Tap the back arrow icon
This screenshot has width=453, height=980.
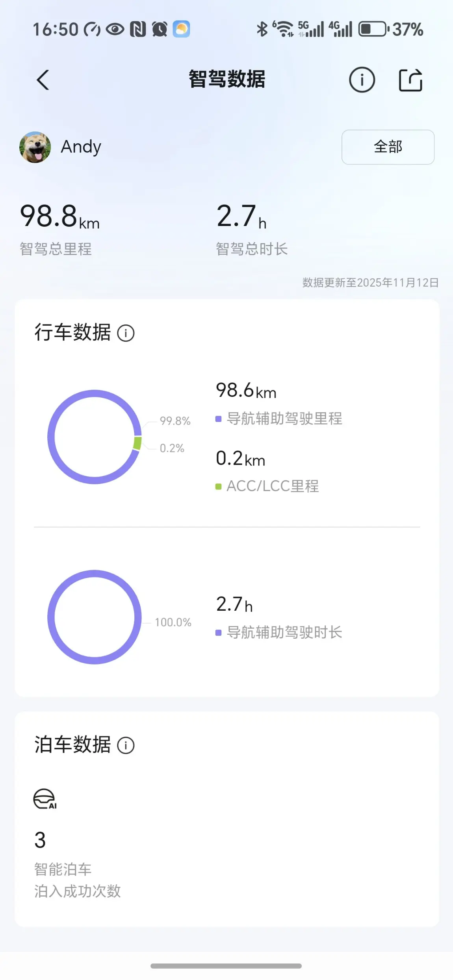43,80
